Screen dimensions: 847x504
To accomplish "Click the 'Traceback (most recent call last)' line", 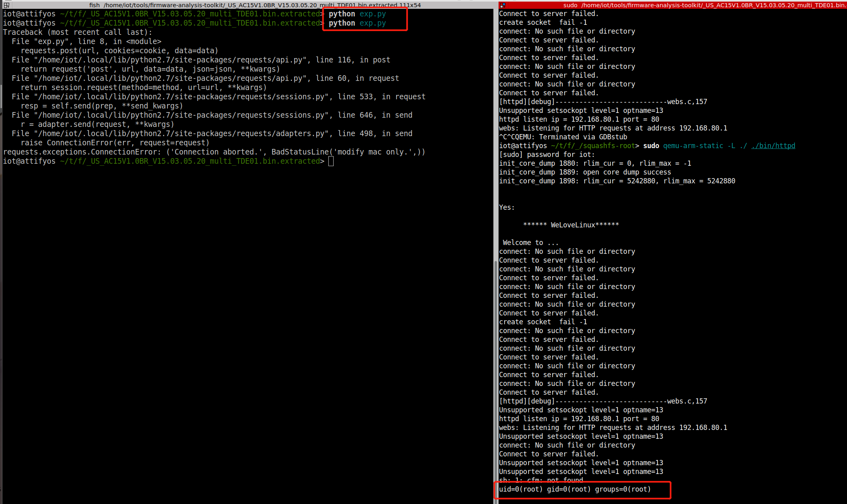I will coord(78,32).
